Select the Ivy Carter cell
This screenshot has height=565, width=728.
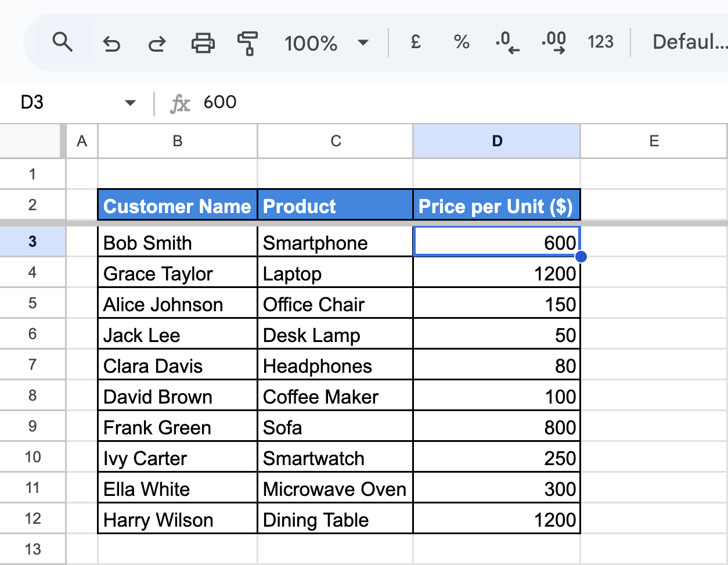[178, 457]
